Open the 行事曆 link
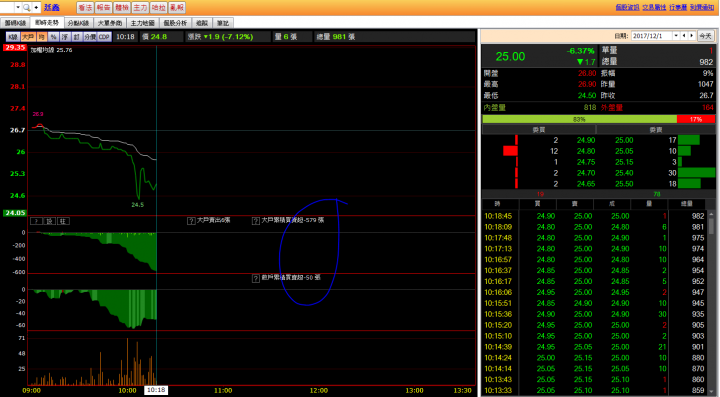 tap(678, 7)
